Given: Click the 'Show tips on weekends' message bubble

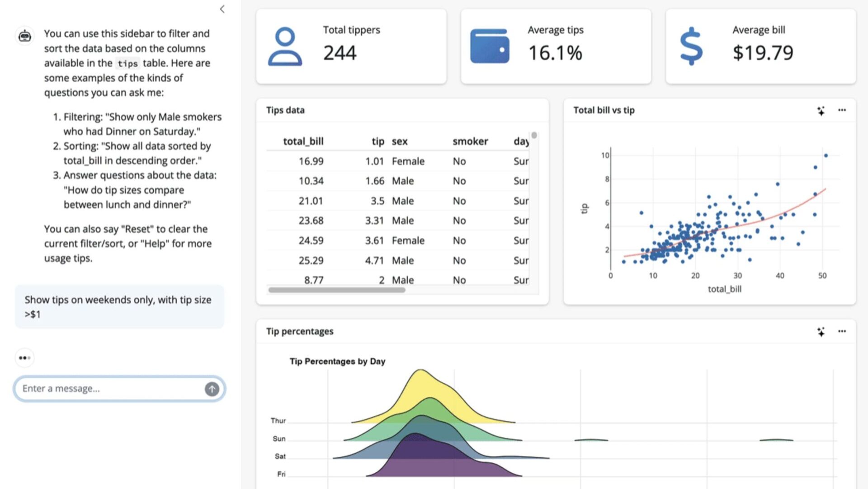Looking at the screenshot, I should [x=119, y=307].
